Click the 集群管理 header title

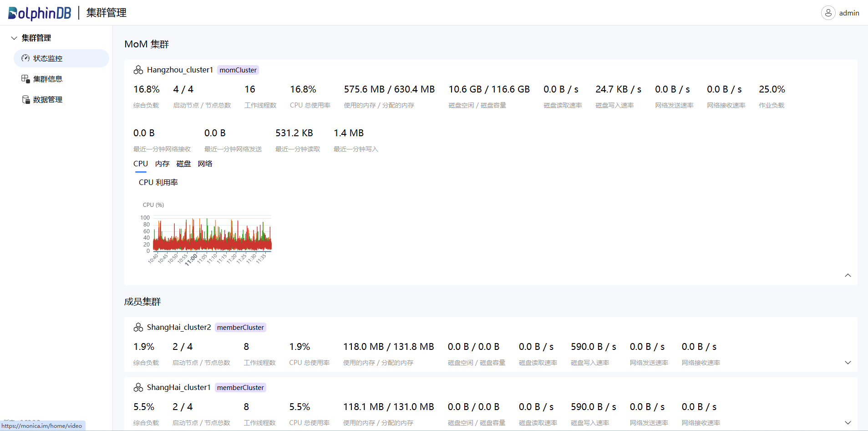click(107, 13)
